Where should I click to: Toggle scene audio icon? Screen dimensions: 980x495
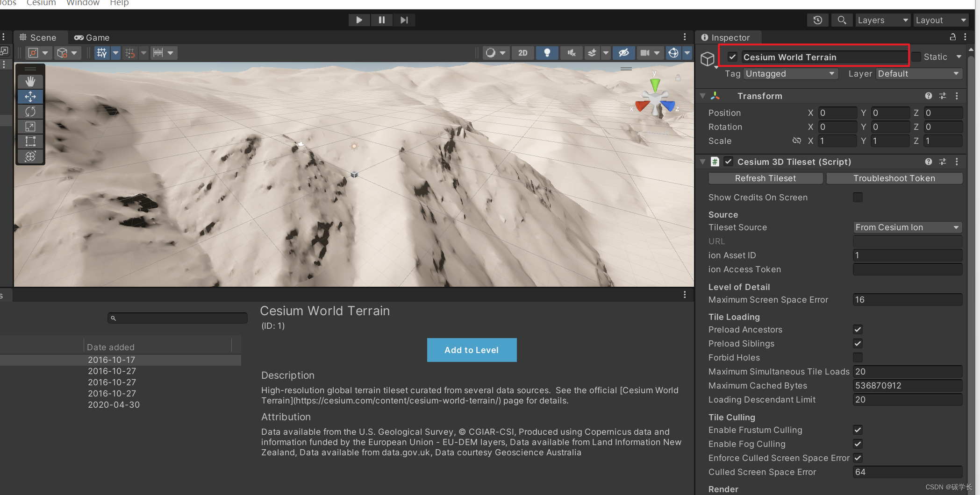coord(571,53)
